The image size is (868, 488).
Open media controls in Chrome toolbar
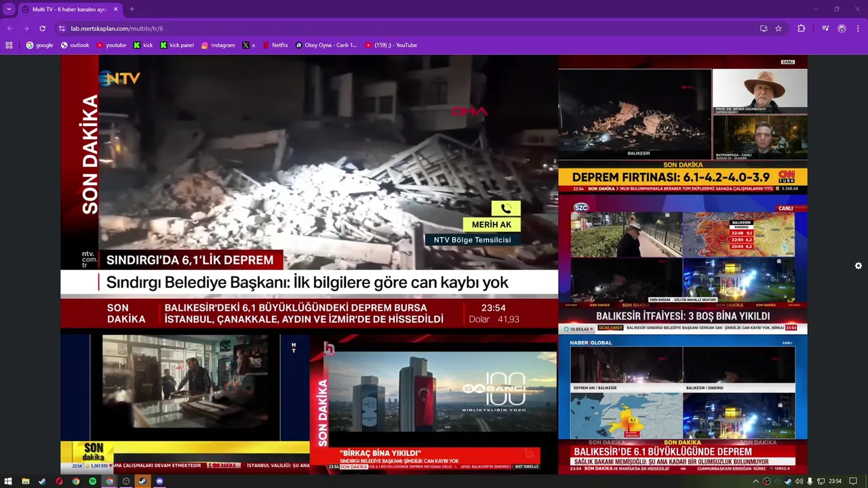(x=825, y=28)
